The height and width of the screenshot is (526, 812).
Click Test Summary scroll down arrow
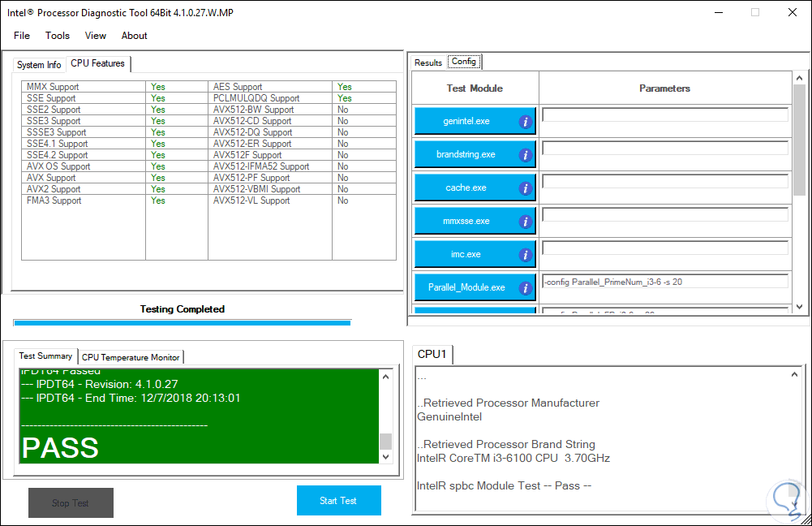[386, 457]
